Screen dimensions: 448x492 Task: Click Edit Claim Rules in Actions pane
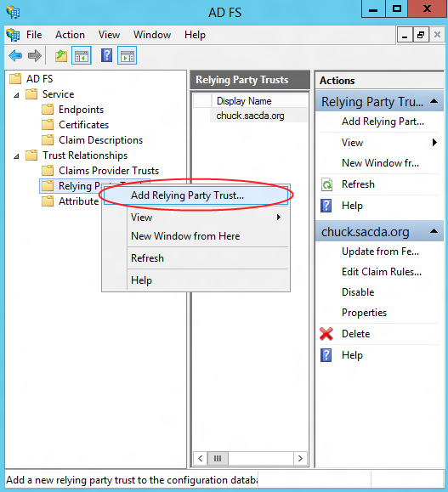click(382, 272)
